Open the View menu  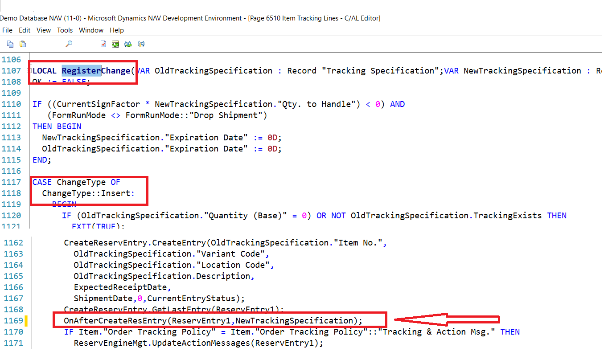click(43, 30)
